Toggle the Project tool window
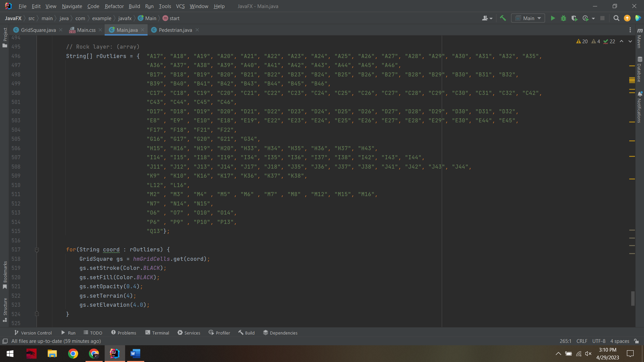 [x=5, y=37]
